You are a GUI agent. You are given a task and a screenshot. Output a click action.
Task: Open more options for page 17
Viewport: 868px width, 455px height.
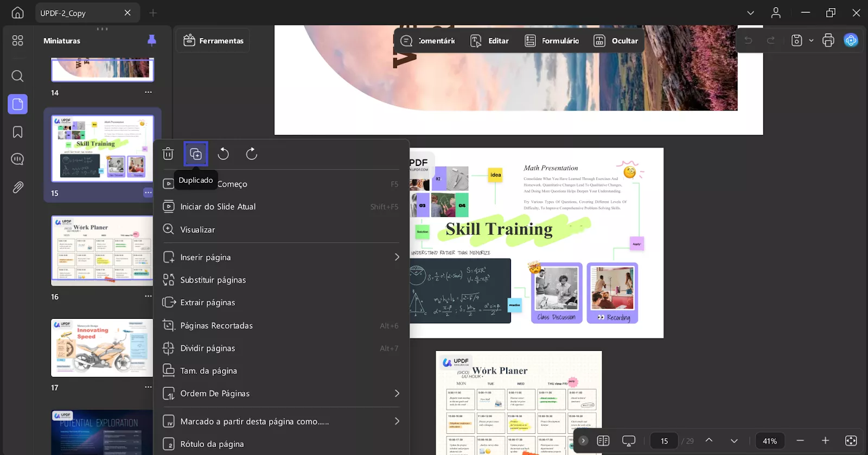[x=148, y=387]
